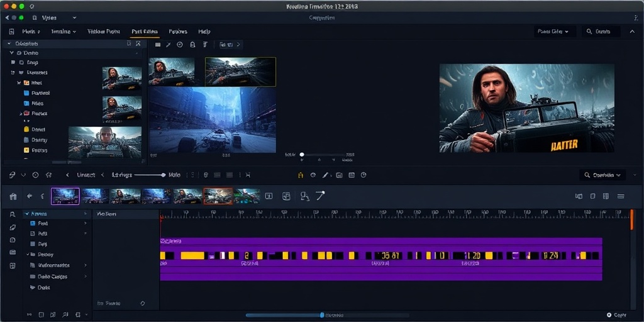This screenshot has height=322, width=644.
Task: Click the large city street clip in the media viewer
Action: (213, 119)
